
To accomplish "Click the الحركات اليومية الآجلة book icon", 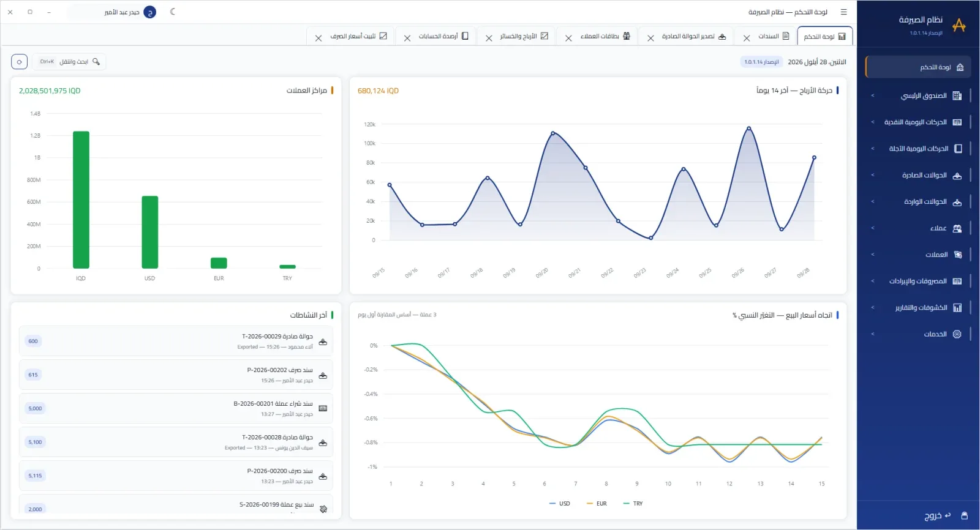I will pyautogui.click(x=958, y=149).
